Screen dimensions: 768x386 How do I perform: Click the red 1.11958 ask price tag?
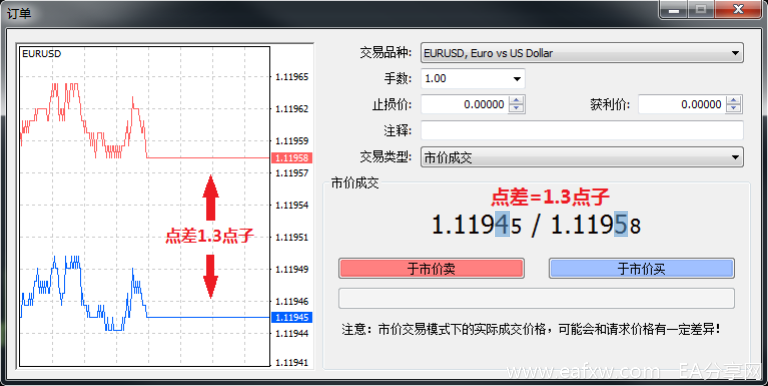(291, 158)
